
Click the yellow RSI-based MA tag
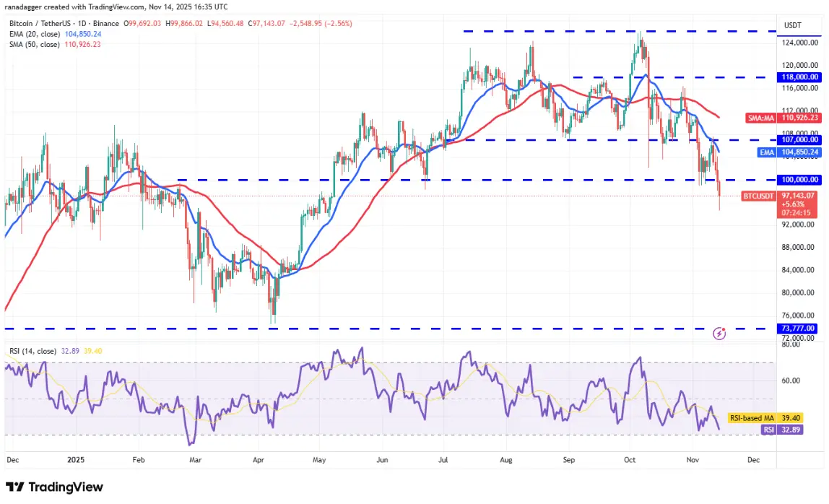click(x=765, y=418)
